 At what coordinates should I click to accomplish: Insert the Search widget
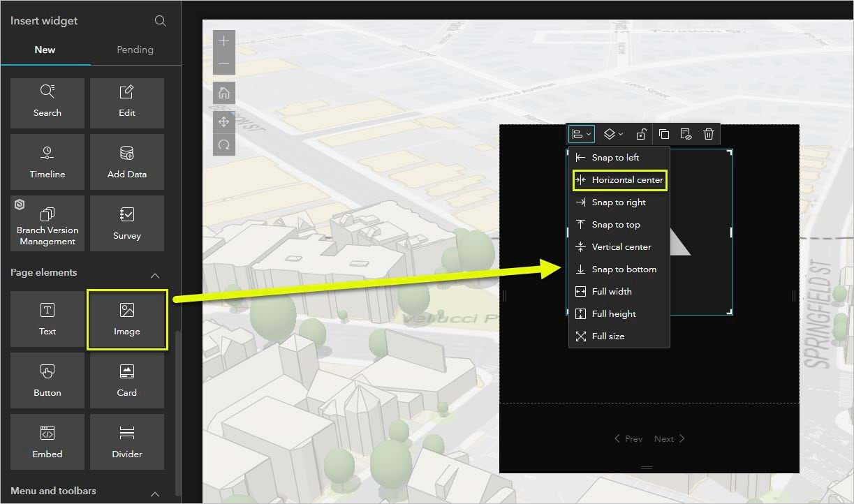point(47,103)
